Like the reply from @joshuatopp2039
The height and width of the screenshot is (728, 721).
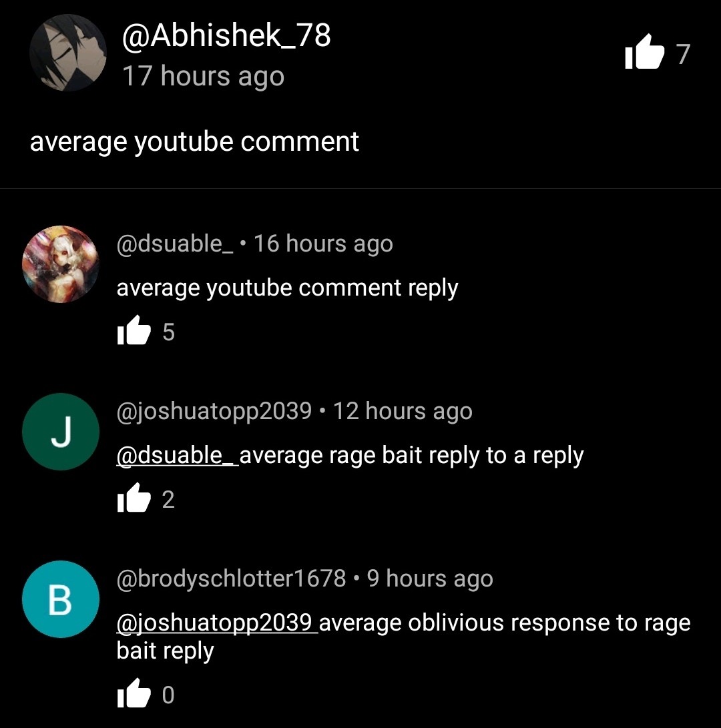pos(134,498)
